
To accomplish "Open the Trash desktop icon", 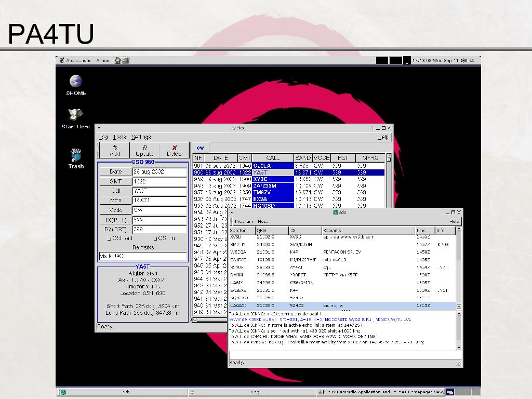I will pos(76,155).
